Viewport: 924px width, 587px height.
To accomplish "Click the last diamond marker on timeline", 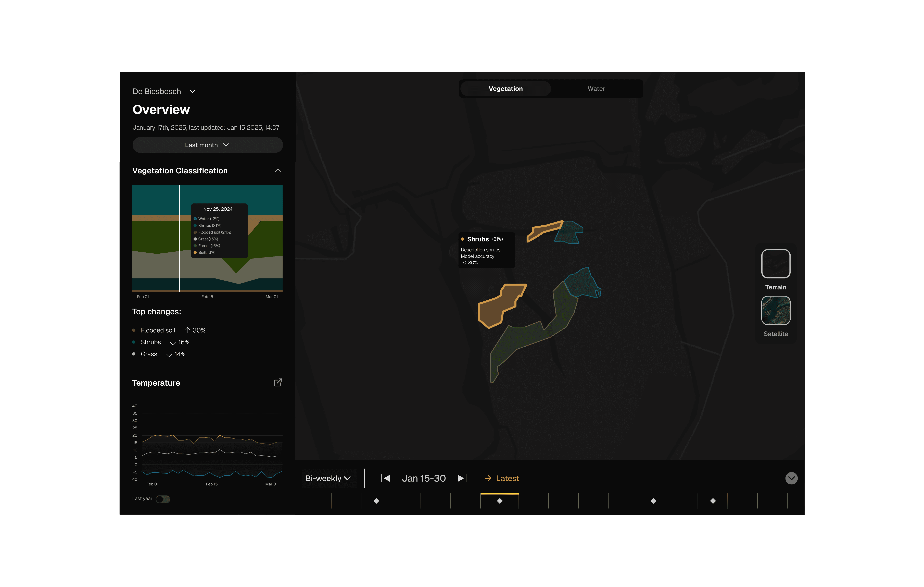I will 713,501.
